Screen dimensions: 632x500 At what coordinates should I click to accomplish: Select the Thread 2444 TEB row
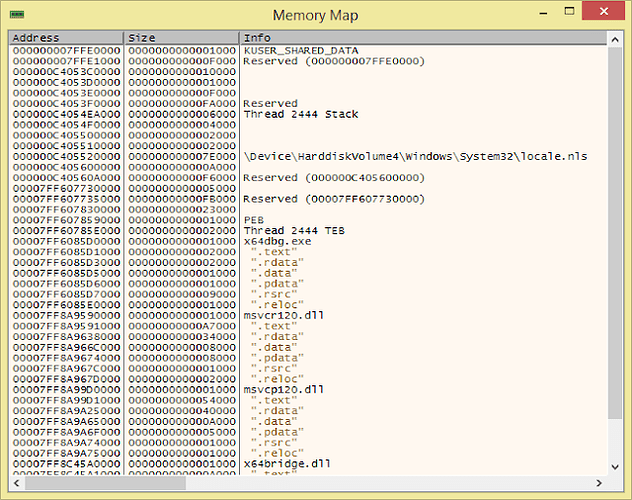pyautogui.click(x=294, y=230)
